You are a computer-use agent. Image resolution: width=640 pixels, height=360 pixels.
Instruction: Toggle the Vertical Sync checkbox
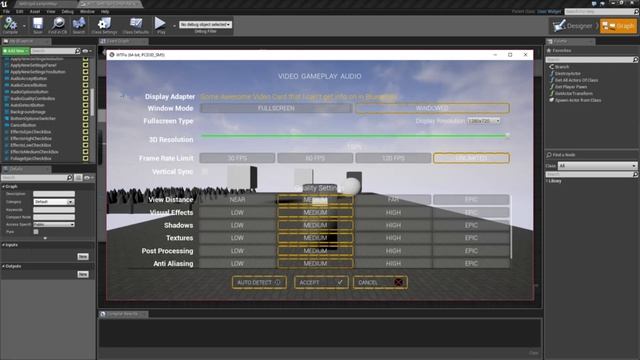pyautogui.click(x=204, y=172)
